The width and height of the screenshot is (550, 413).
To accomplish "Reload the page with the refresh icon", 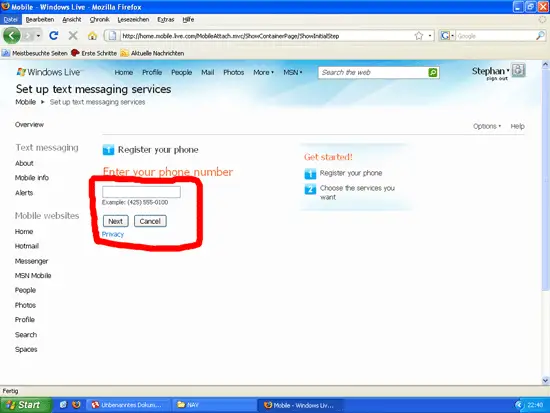I will tap(54, 35).
